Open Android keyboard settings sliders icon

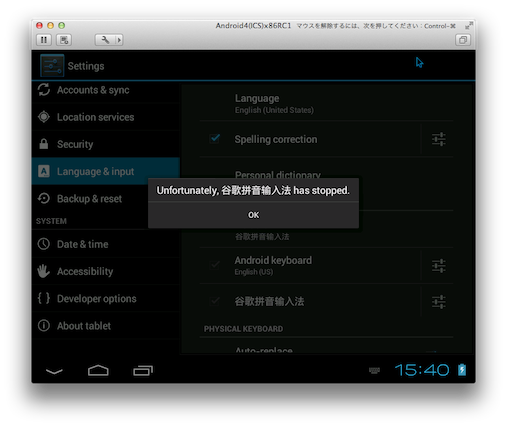tap(439, 266)
